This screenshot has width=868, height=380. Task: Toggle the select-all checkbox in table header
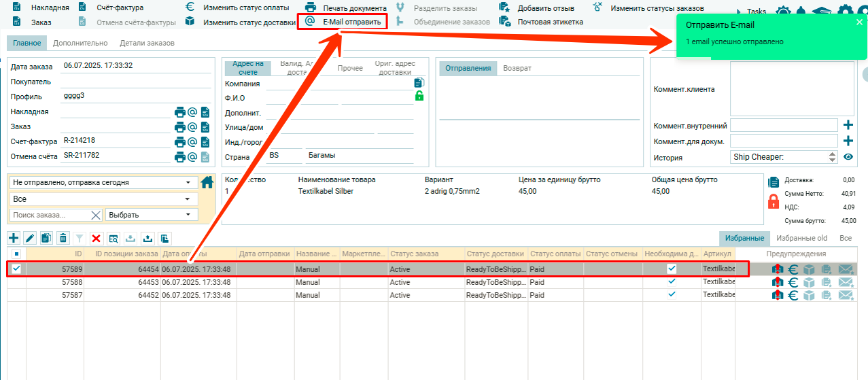coord(16,254)
